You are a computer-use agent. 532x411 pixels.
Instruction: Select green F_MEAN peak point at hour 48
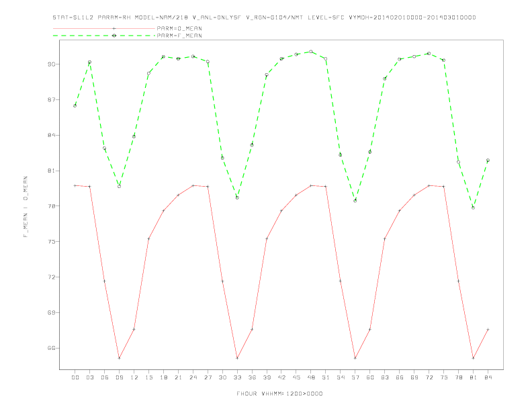click(x=311, y=52)
